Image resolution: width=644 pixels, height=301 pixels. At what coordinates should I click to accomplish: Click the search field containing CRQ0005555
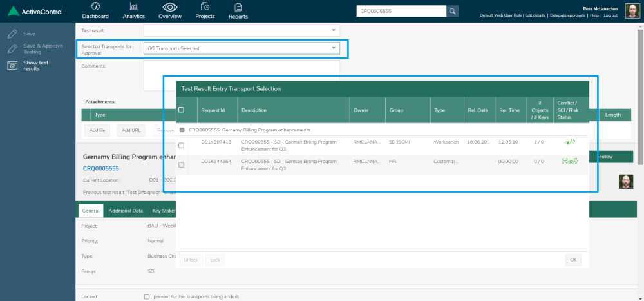[401, 11]
